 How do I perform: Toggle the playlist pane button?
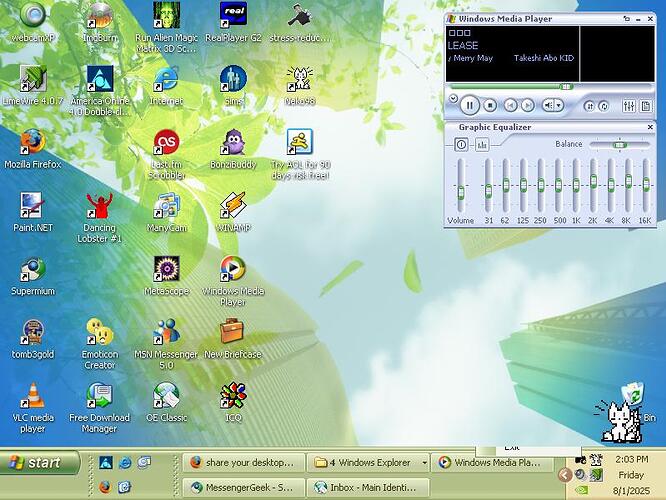tap(646, 106)
